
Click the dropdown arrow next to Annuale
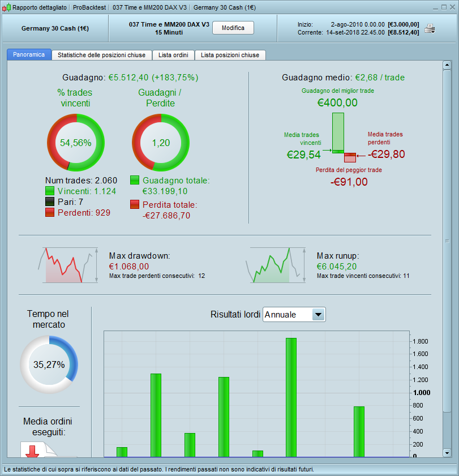tap(319, 315)
